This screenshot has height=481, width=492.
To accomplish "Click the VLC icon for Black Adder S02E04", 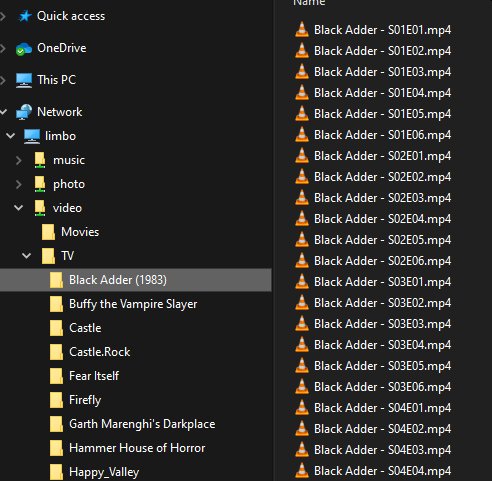I will pos(302,218).
